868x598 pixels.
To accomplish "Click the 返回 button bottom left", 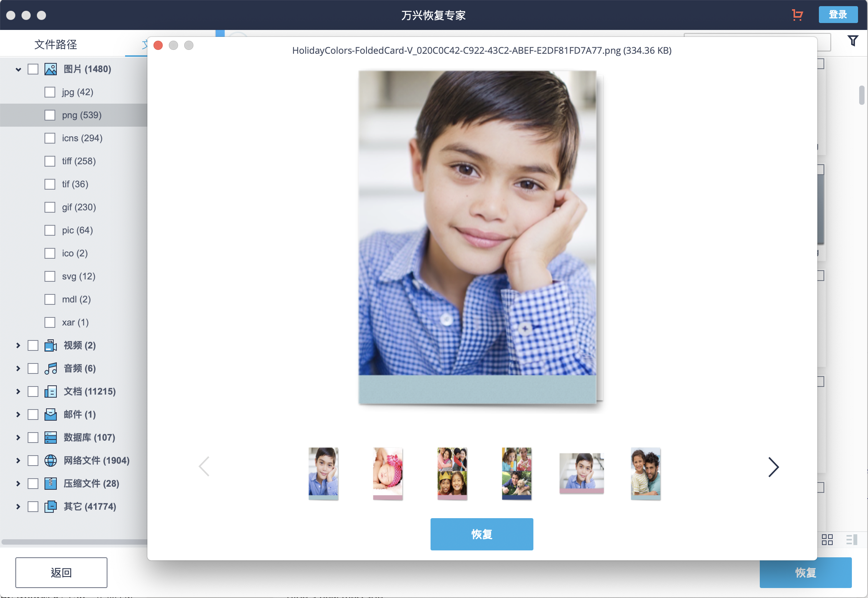I will click(61, 572).
